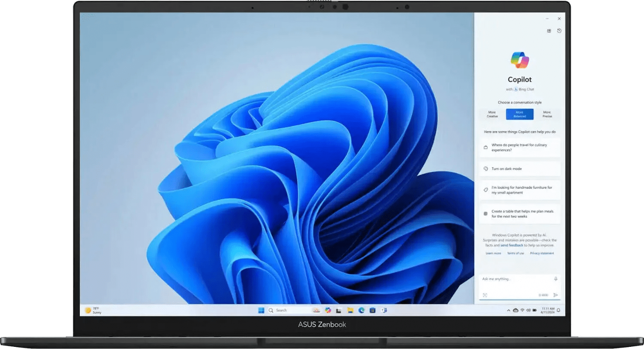Viewport: 644px width, 349px height.
Task: Select More Creative conversation style
Action: (x=492, y=114)
